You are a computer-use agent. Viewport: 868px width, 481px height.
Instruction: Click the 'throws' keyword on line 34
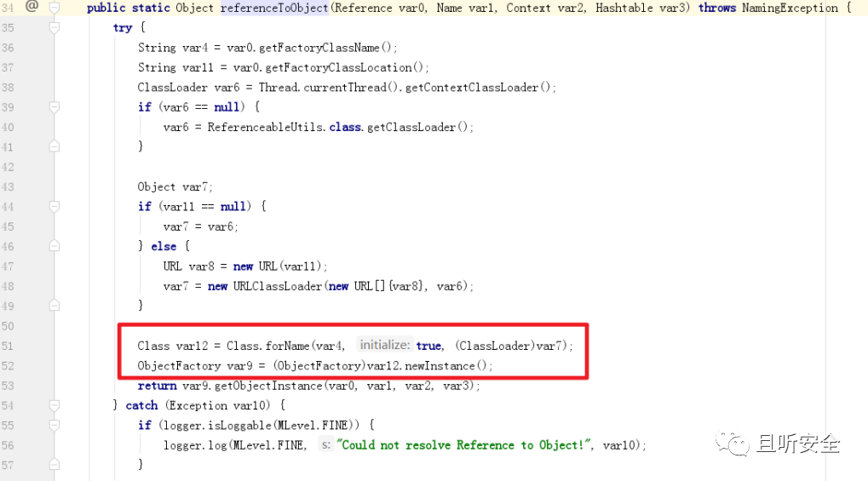click(717, 8)
